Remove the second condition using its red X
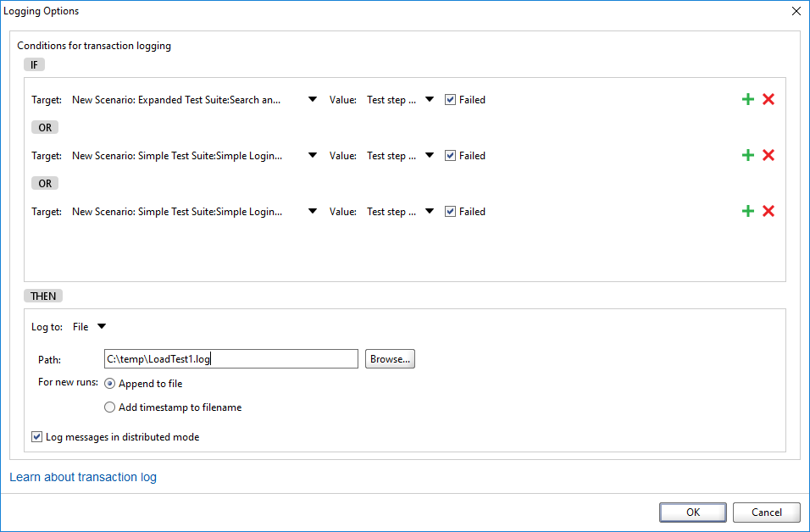 768,155
